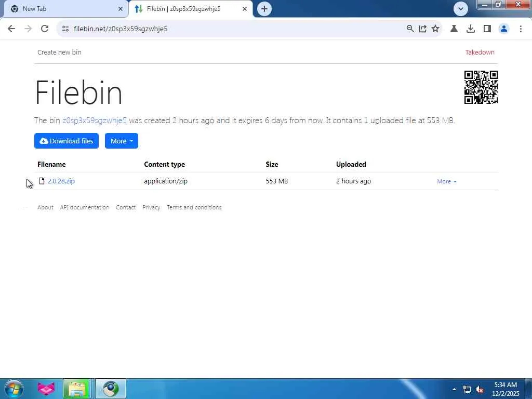Open the 2.0.28.zip file link
The width and height of the screenshot is (532, 399).
pyautogui.click(x=61, y=181)
